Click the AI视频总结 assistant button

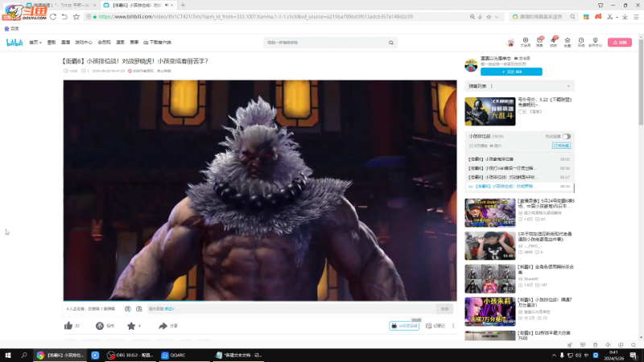pos(404,326)
